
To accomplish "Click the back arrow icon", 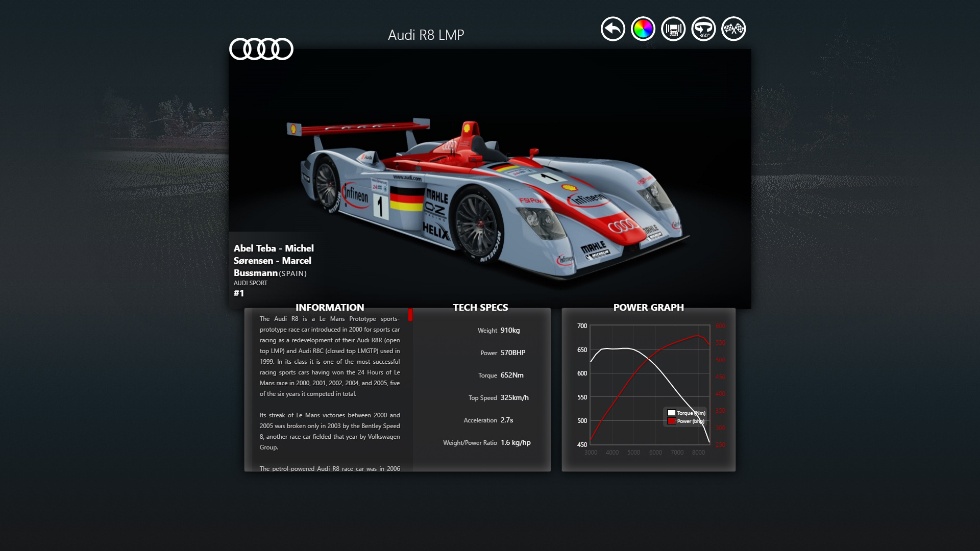I will pos(612,29).
